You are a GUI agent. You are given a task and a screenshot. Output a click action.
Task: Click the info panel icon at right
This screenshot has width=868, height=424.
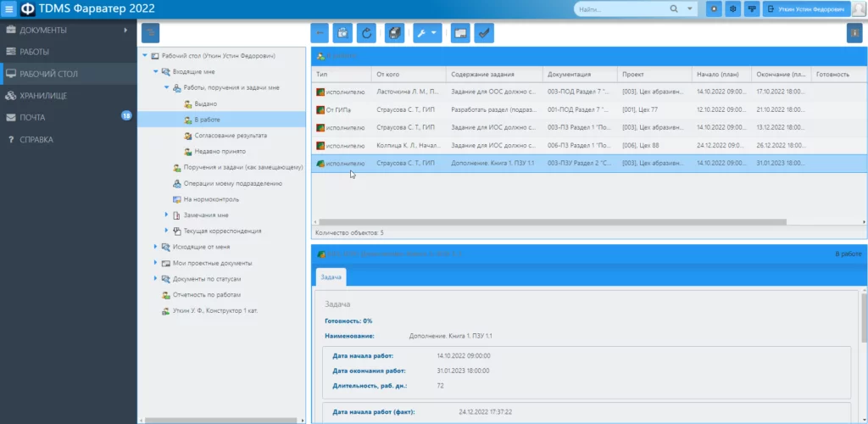854,33
